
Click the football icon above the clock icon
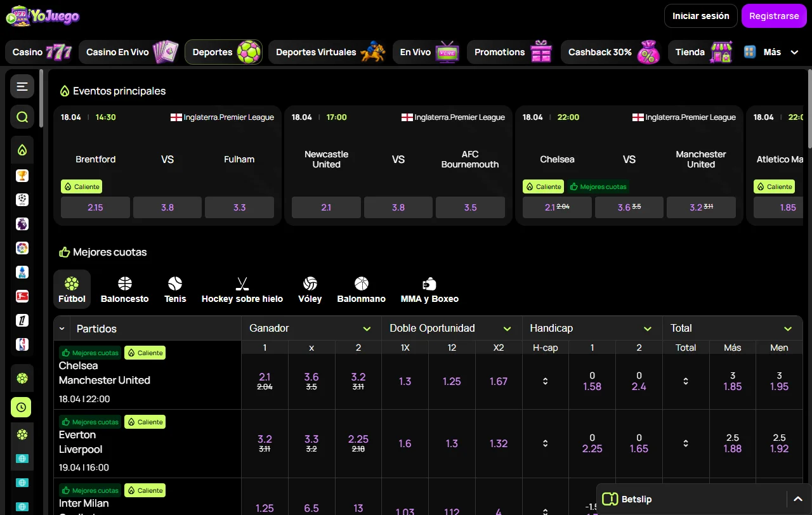(x=22, y=379)
